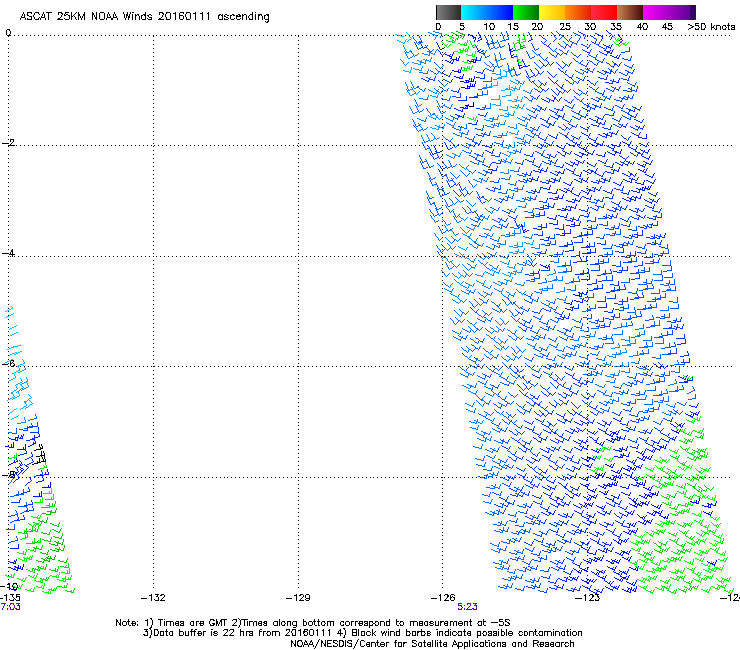Click the magenta-purple 40-50 knots color segment

tap(669, 12)
